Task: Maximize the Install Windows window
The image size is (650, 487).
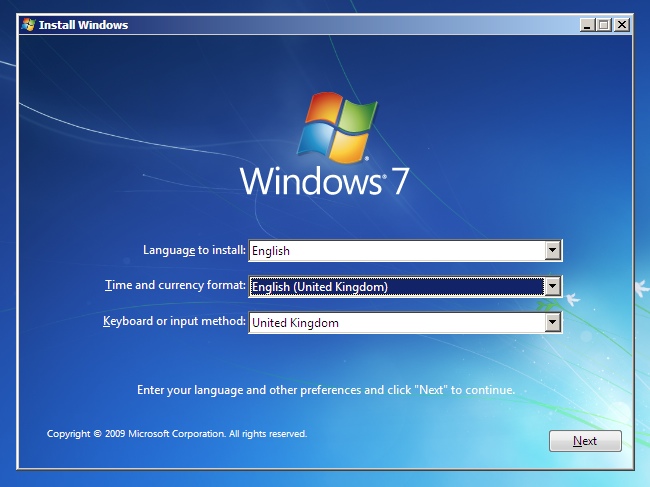Action: tap(604, 25)
